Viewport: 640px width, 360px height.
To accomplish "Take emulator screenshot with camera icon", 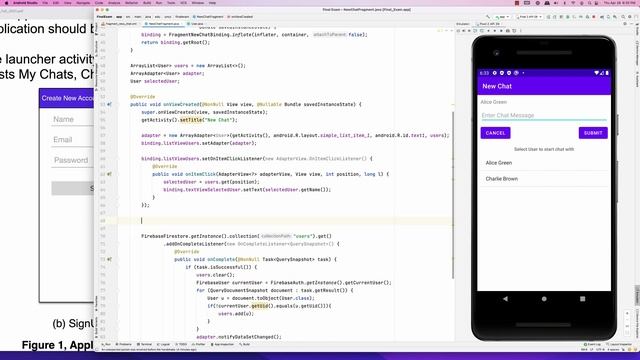I will 508,31.
